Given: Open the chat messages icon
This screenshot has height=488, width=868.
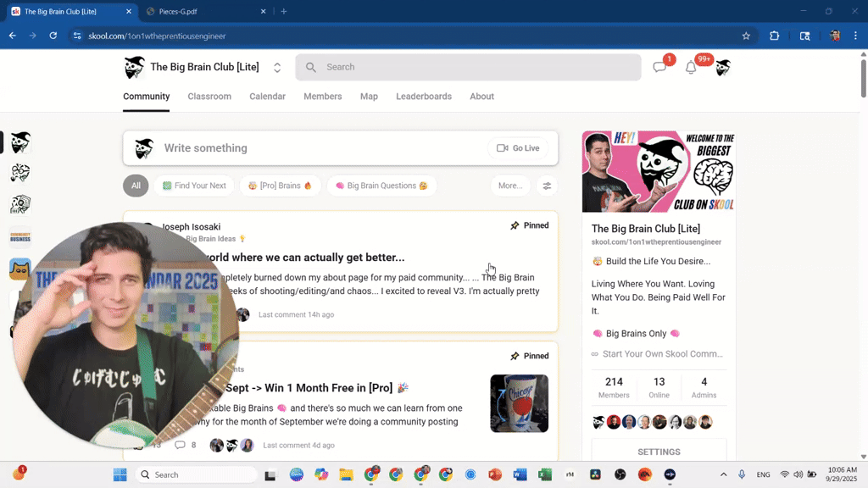Looking at the screenshot, I should [x=659, y=68].
